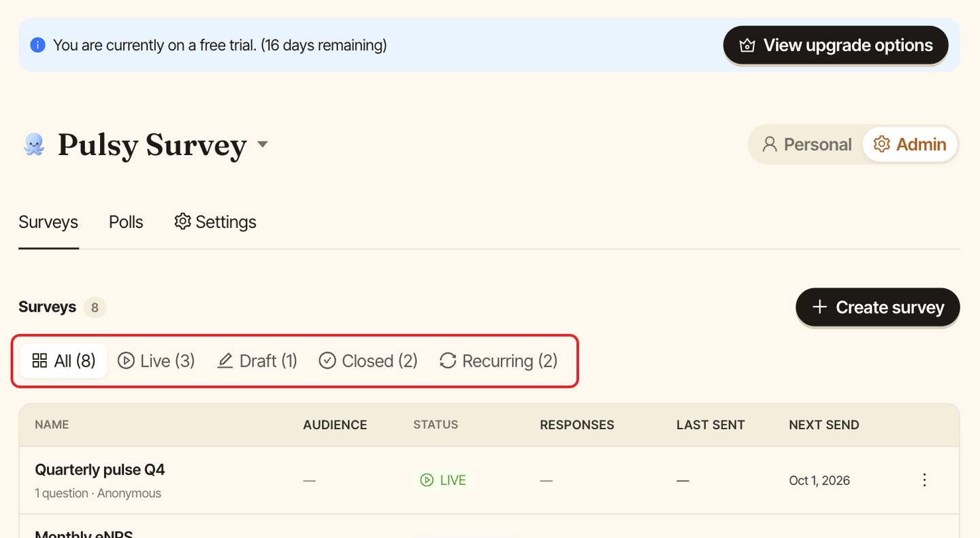Image resolution: width=980 pixels, height=538 pixels.
Task: Click the NEXT SEND column header
Action: click(x=824, y=424)
